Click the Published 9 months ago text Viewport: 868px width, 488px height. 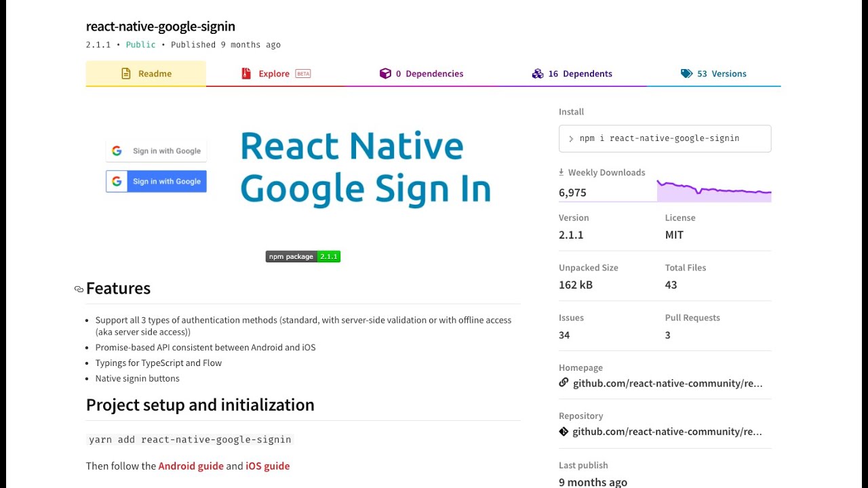point(226,45)
